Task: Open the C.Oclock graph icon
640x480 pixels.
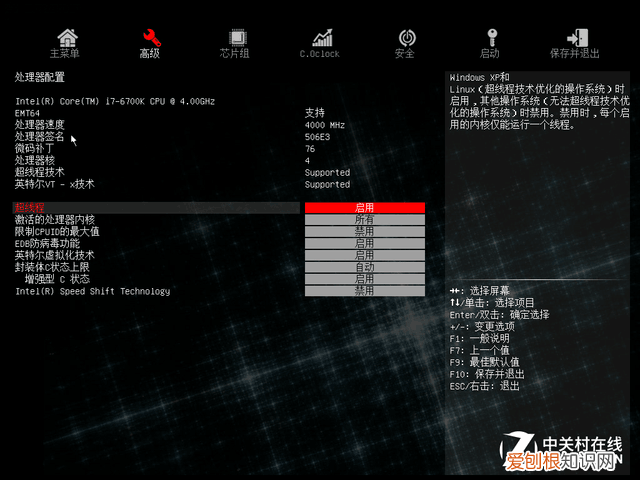Action: pos(320,37)
